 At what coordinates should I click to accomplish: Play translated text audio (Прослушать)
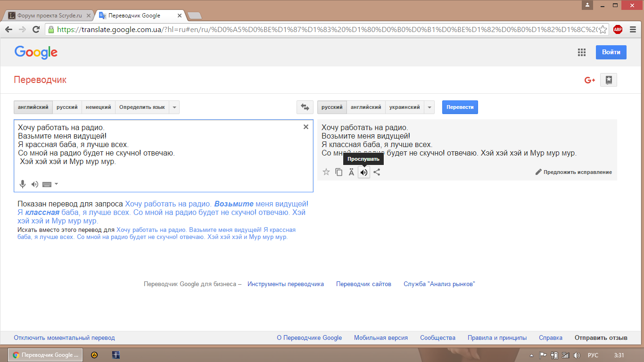[x=363, y=173]
